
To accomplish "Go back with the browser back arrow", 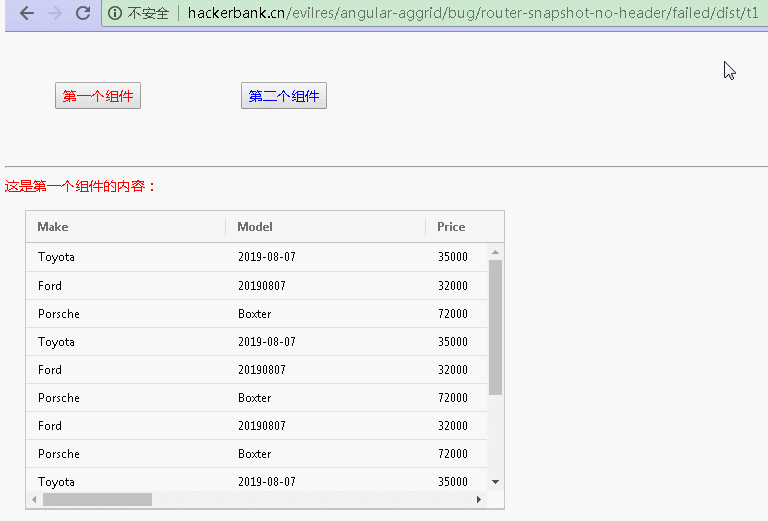I will (x=27, y=13).
